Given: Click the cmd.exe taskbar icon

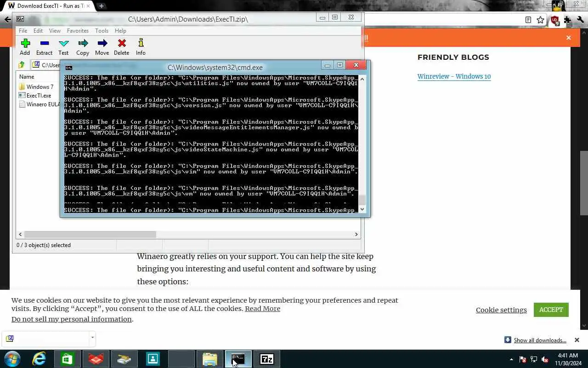Looking at the screenshot, I should coord(238,359).
